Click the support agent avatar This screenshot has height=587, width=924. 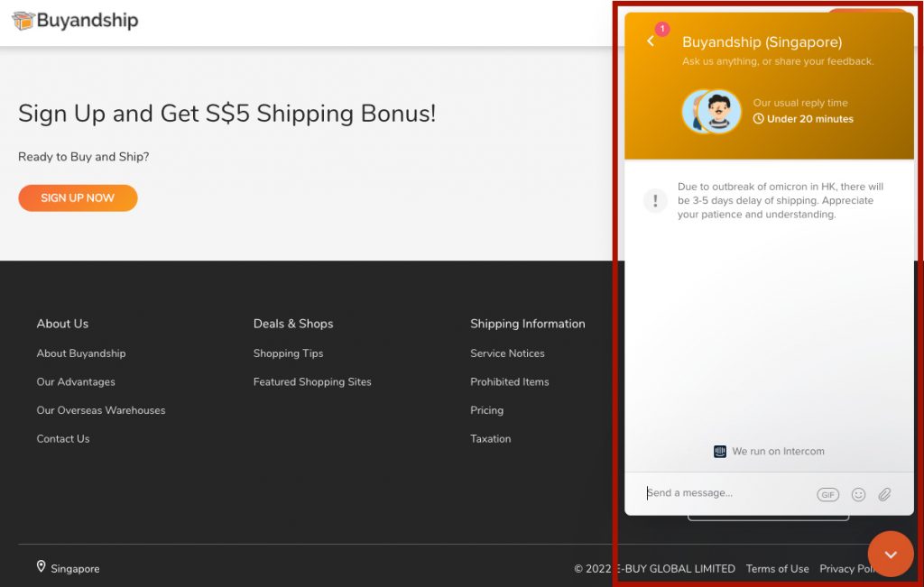[718, 111]
